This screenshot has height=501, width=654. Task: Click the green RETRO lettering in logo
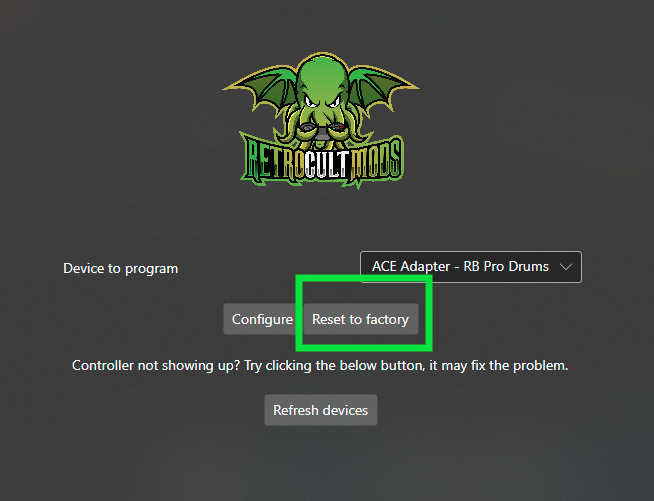(272, 161)
